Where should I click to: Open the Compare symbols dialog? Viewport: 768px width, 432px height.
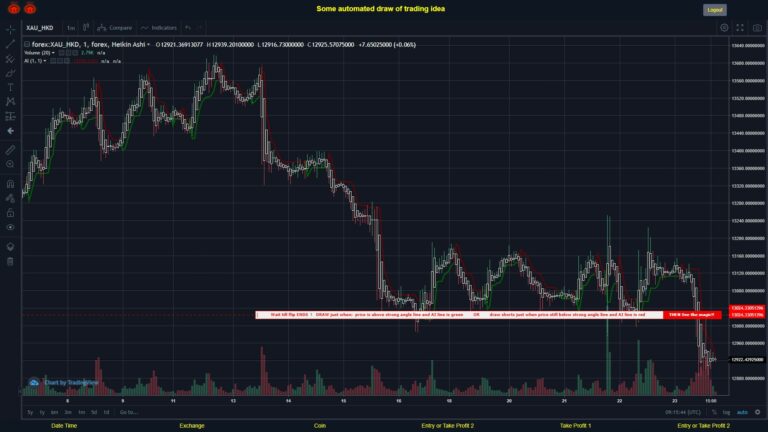[x=115, y=28]
